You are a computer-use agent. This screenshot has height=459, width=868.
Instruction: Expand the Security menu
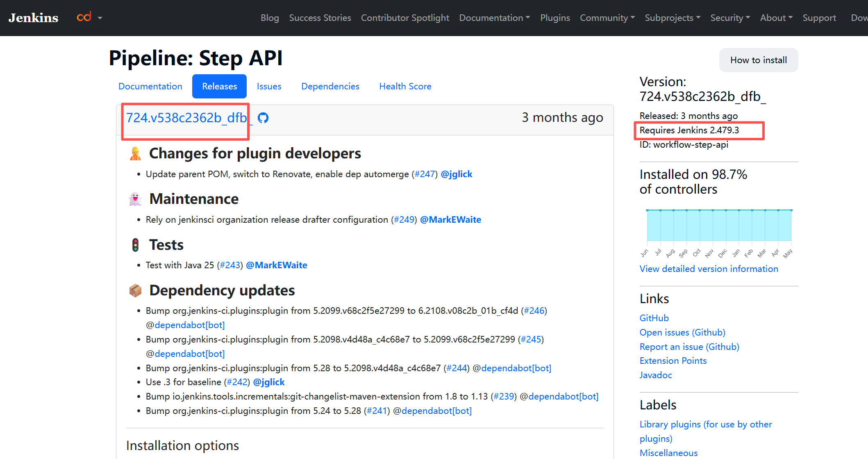coord(730,18)
